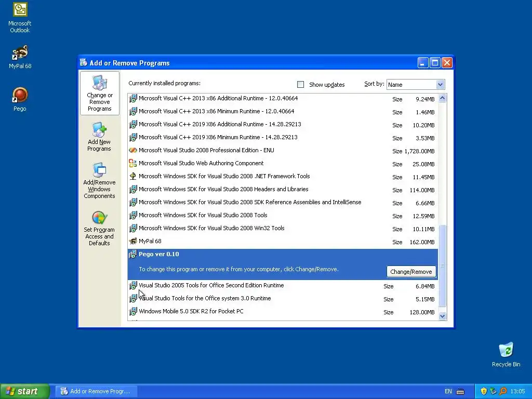The width and height of the screenshot is (532, 399).
Task: Click scroll up arrow of program list
Action: 442,98
